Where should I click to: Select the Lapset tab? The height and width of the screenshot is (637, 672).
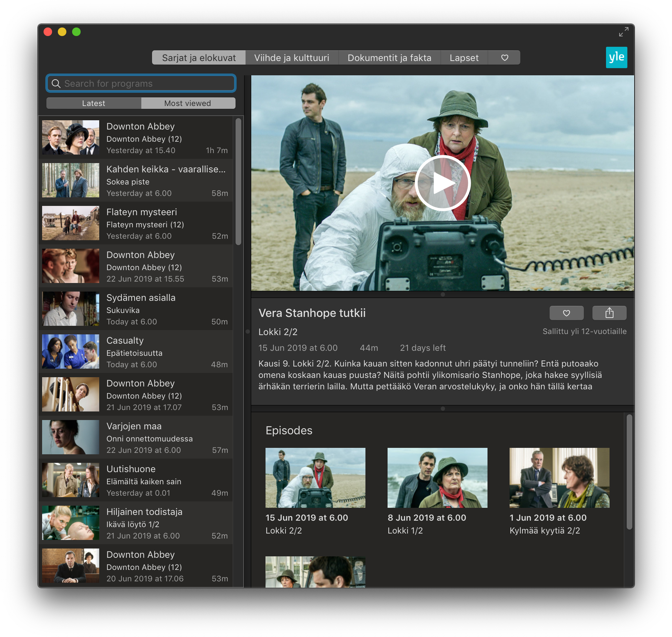click(464, 58)
